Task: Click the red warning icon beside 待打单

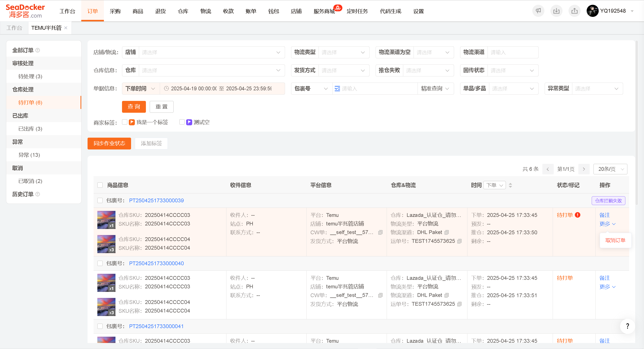Action: (578, 215)
